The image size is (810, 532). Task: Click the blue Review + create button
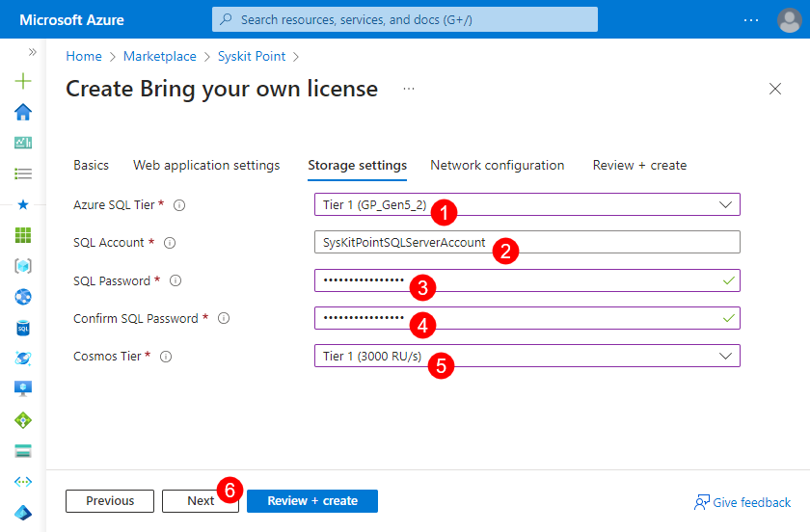tap(312, 501)
